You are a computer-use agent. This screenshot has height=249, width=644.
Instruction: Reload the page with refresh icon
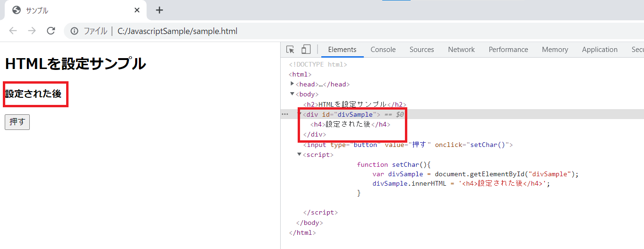tap(51, 31)
